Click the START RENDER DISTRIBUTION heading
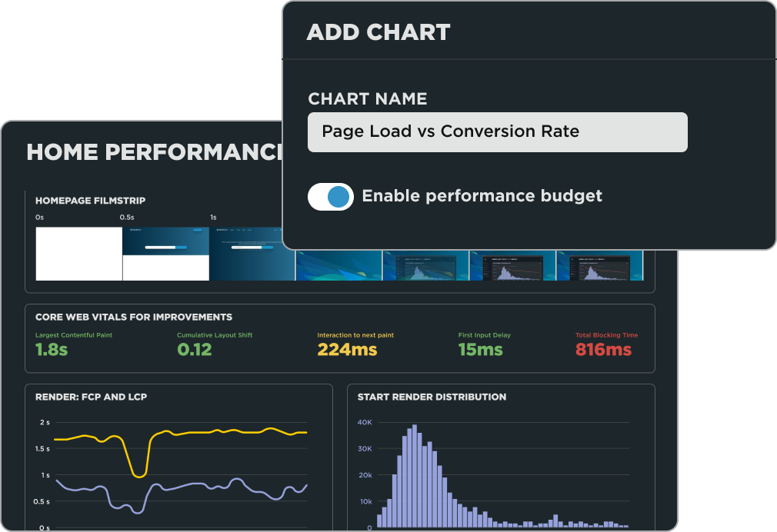This screenshot has width=777, height=532. coord(432,397)
